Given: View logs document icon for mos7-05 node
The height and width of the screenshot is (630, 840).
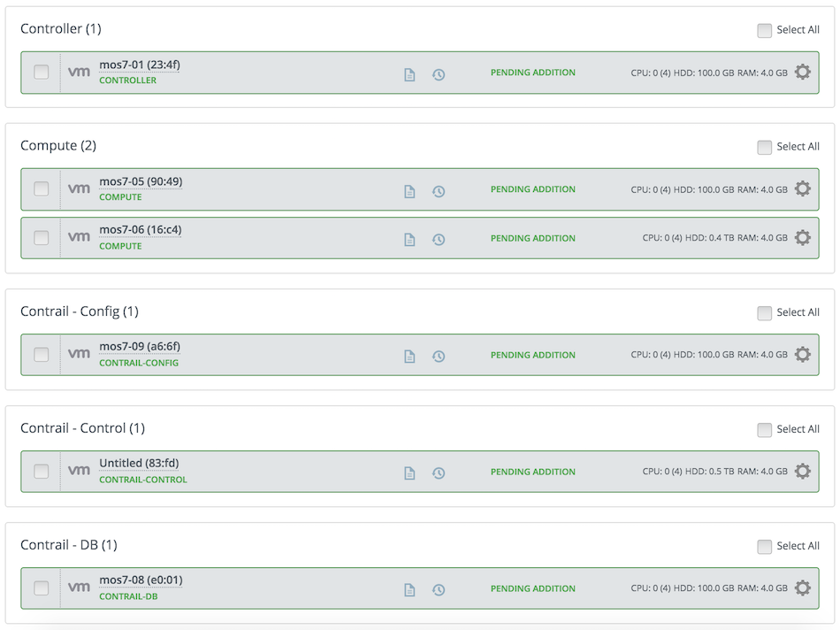Looking at the screenshot, I should pyautogui.click(x=409, y=191).
